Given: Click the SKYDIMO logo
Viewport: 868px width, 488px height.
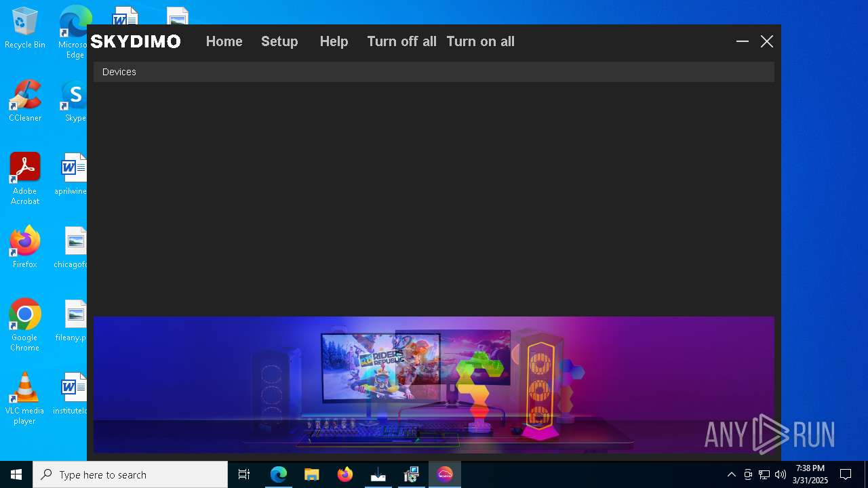Looking at the screenshot, I should pos(136,41).
